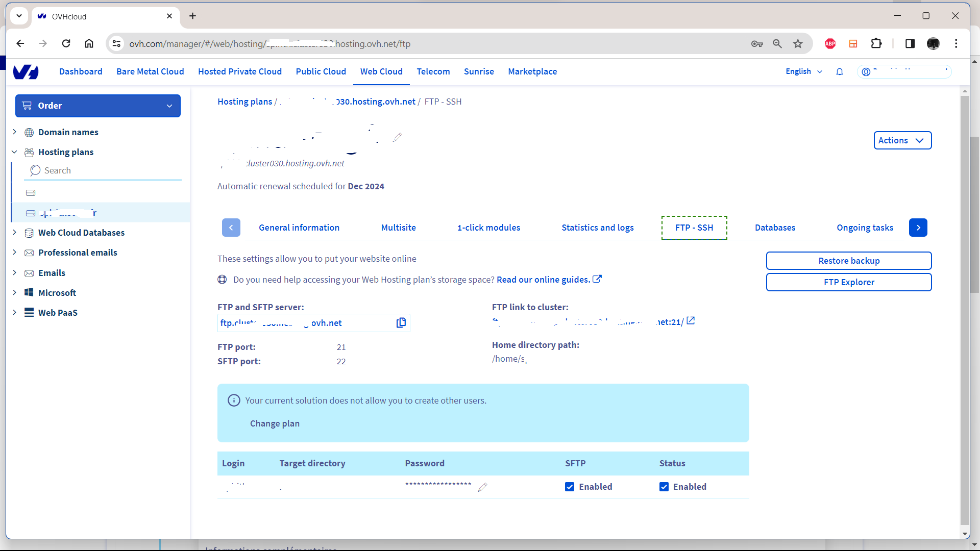Edit the hosting display name pencil

398,137
